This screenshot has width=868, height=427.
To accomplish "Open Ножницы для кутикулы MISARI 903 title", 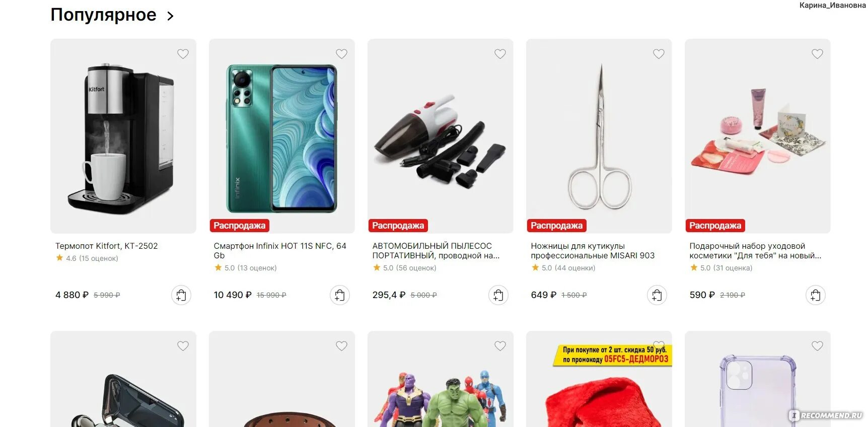I will coord(593,251).
